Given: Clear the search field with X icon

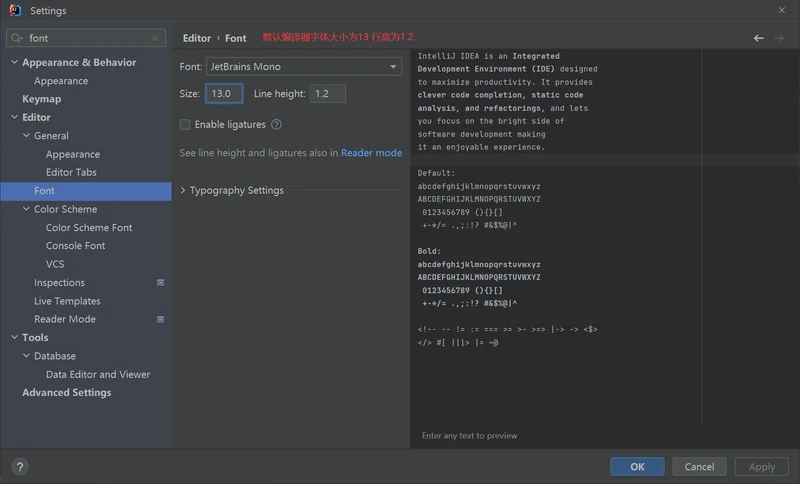Looking at the screenshot, I should tap(156, 38).
